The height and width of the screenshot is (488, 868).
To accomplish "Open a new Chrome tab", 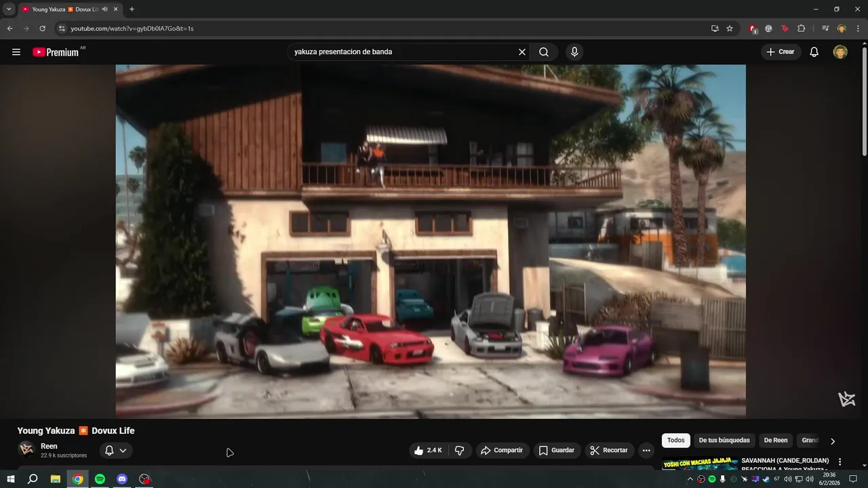I will pyautogui.click(x=132, y=9).
